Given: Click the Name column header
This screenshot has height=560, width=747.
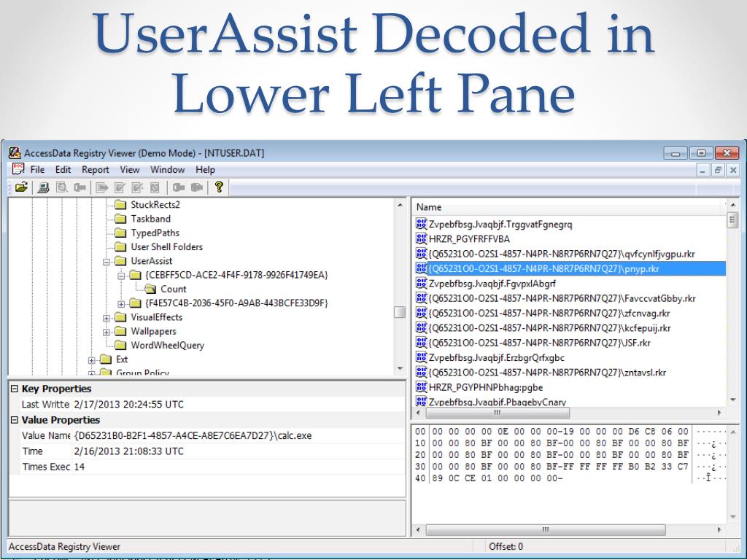Looking at the screenshot, I should point(568,207).
